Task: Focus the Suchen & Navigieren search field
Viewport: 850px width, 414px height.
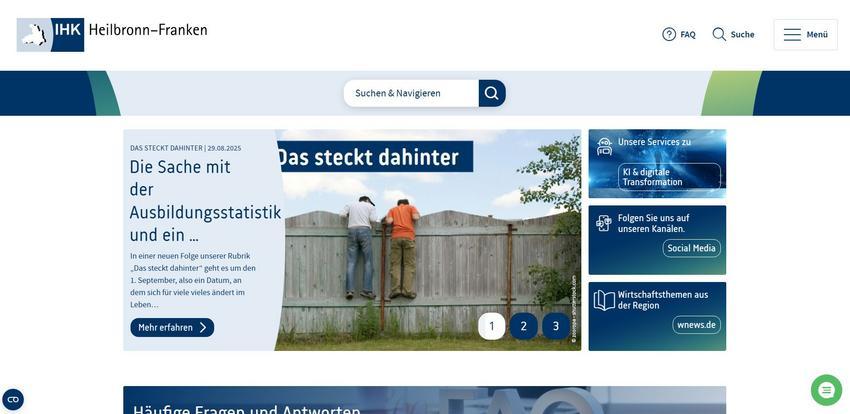Action: 411,93
